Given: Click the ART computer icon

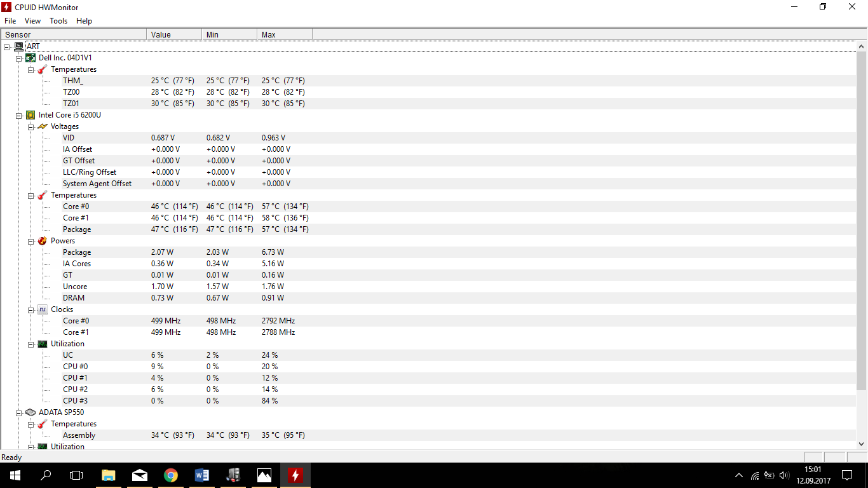Looking at the screenshot, I should (x=18, y=46).
